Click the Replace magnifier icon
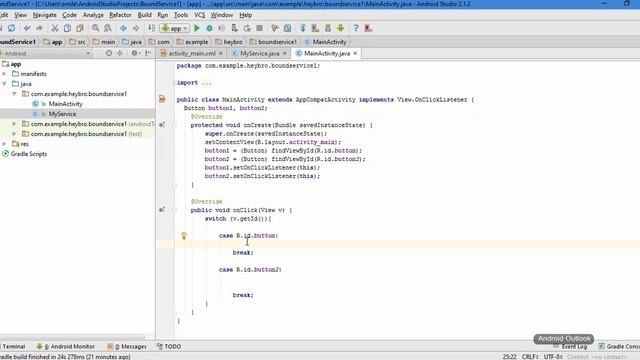The height and width of the screenshot is (360, 640). point(108,28)
